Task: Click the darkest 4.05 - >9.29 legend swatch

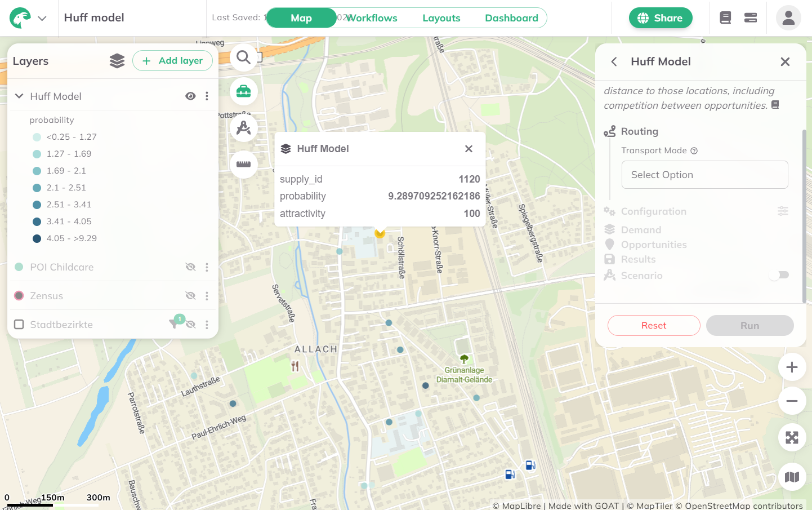Action: [37, 238]
